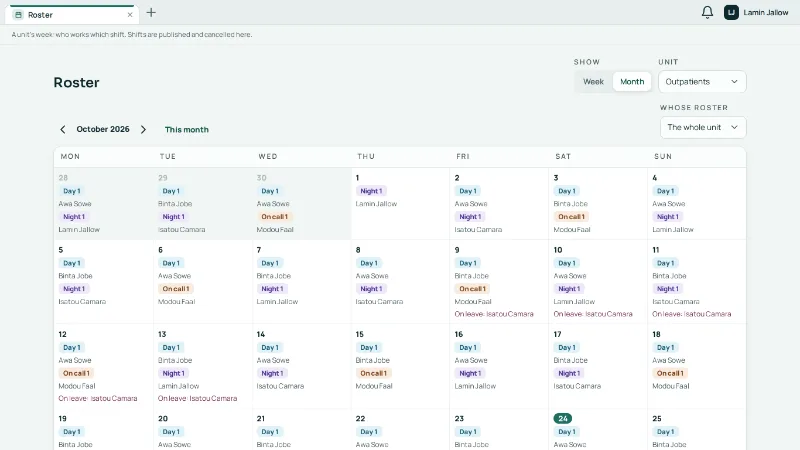This screenshot has width=800, height=450.
Task: Open Day 1 shift on October 25
Action: coord(665,432)
